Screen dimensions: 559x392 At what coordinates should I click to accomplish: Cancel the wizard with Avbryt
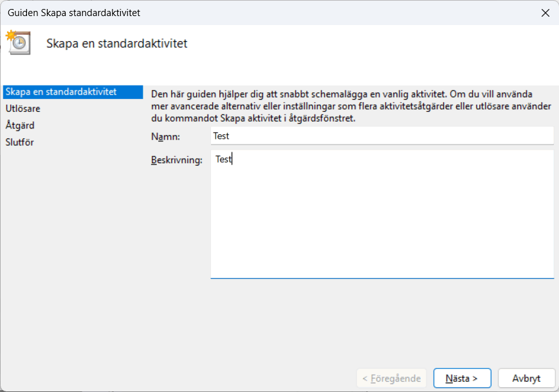coord(526,379)
